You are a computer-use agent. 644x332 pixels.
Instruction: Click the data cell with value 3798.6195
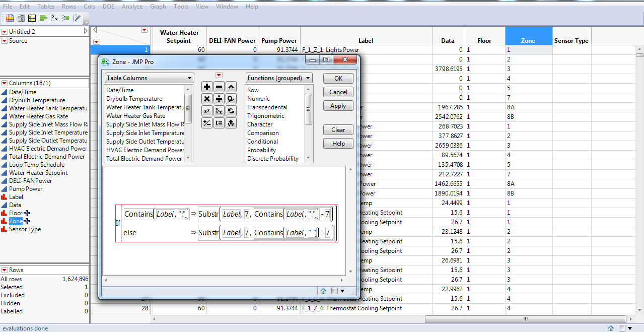[x=448, y=69]
